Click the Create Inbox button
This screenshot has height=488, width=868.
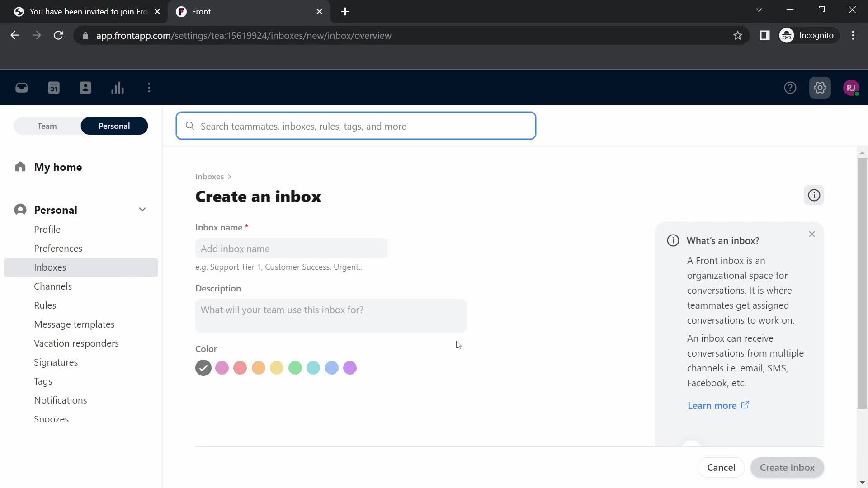click(x=787, y=468)
